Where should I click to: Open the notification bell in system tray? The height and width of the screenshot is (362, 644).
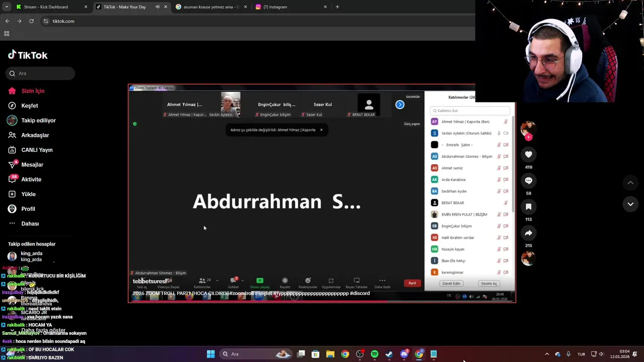coord(635,354)
